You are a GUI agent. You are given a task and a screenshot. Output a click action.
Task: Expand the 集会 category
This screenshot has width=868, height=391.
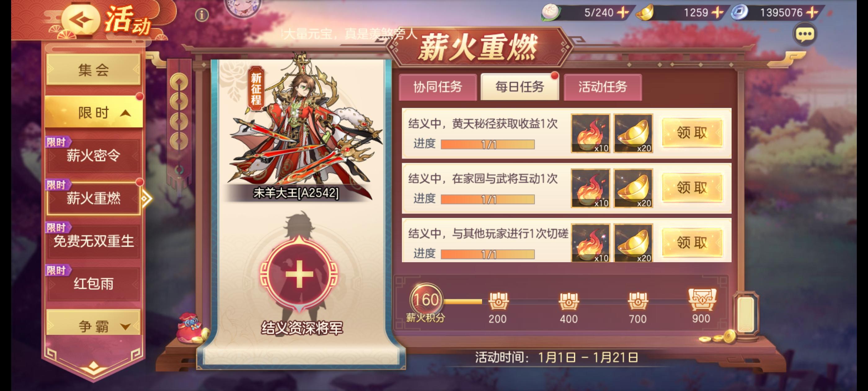coord(93,70)
